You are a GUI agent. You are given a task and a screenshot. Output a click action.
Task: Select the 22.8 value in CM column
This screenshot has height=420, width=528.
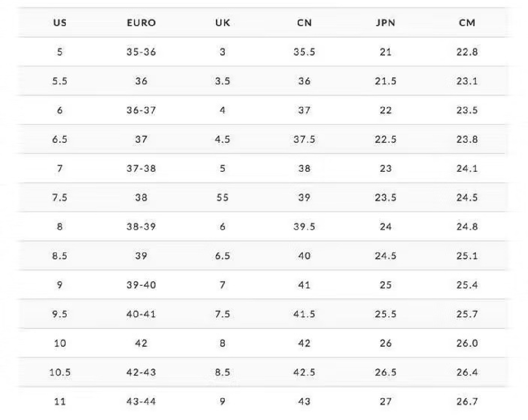tap(467, 52)
